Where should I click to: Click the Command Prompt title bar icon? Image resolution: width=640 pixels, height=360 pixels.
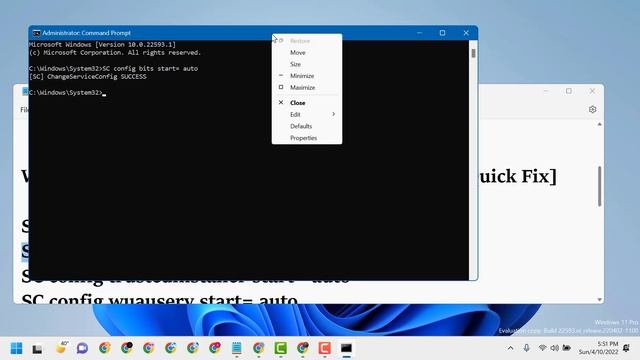click(x=36, y=33)
